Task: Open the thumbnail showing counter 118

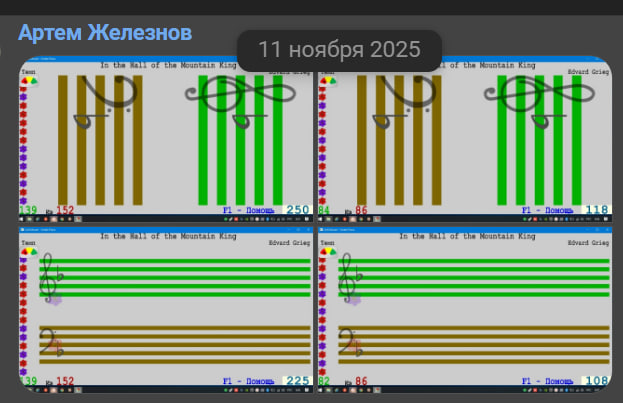Action: [464, 140]
